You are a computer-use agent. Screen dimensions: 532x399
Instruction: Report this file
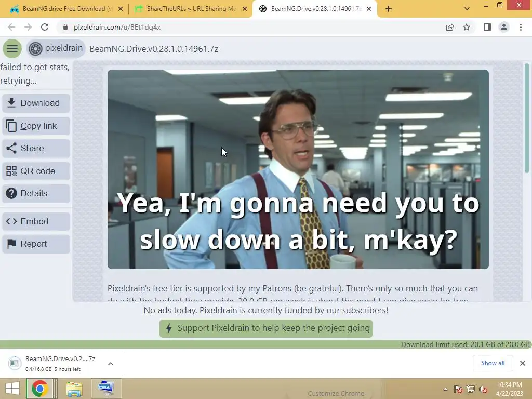coord(36,244)
